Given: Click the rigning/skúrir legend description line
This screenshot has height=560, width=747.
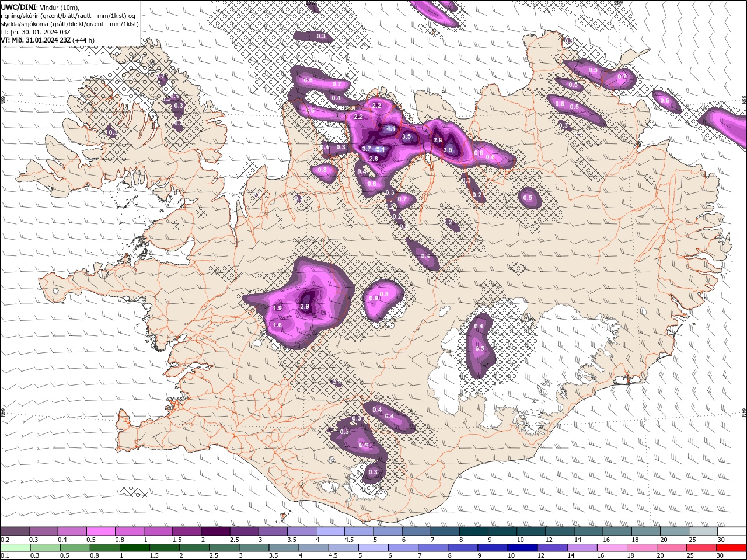Looking at the screenshot, I should [68, 16].
